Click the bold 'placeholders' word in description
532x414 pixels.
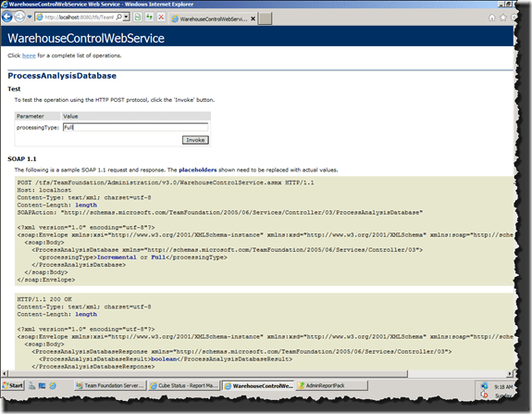pyautogui.click(x=198, y=169)
